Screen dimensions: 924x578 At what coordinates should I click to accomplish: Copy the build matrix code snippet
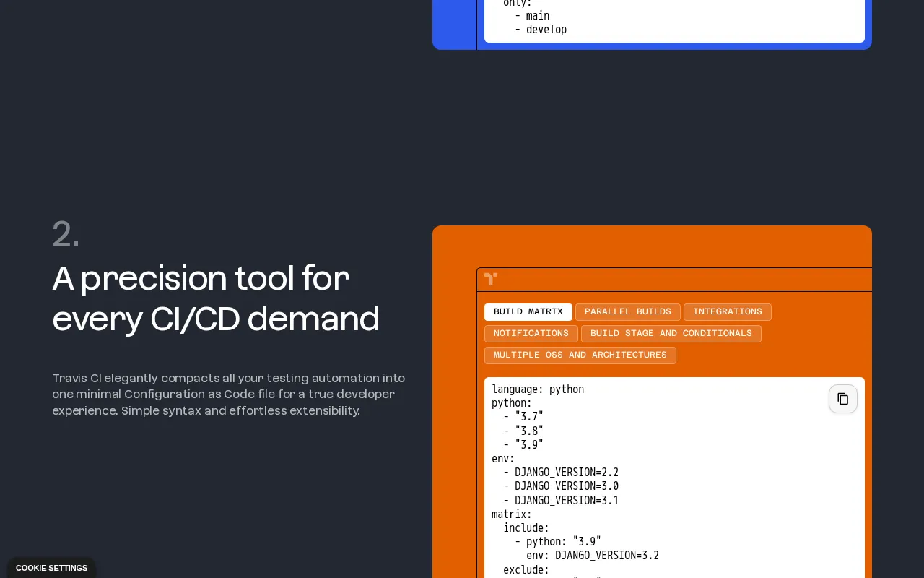pos(842,399)
